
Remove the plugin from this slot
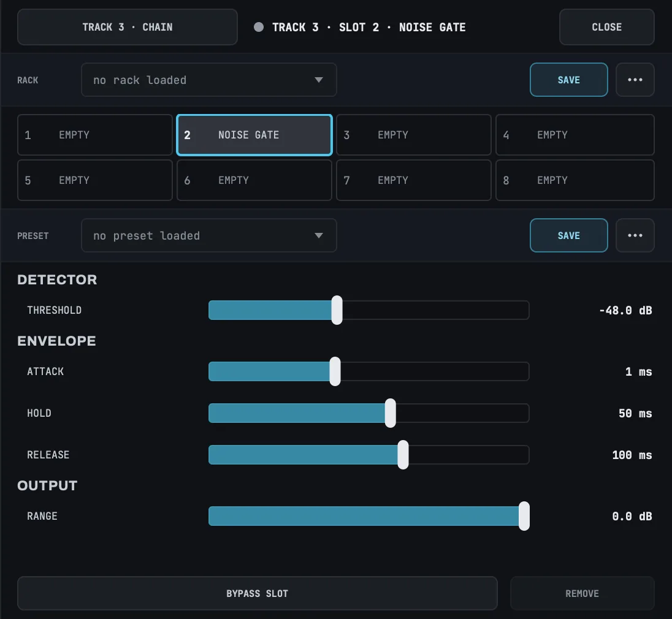coord(582,593)
